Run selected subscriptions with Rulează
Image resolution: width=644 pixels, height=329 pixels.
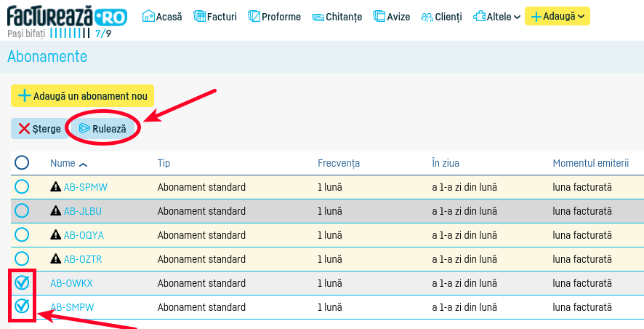pyautogui.click(x=102, y=129)
